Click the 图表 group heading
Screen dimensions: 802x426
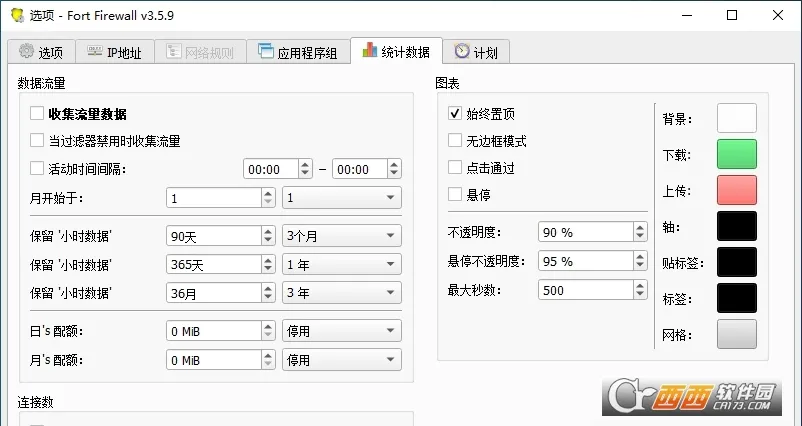coord(447,83)
